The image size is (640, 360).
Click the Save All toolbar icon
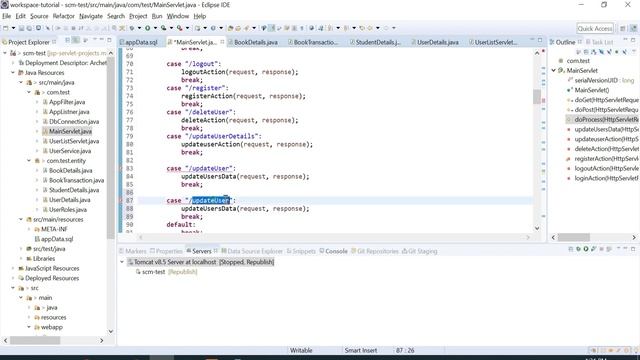(29, 28)
